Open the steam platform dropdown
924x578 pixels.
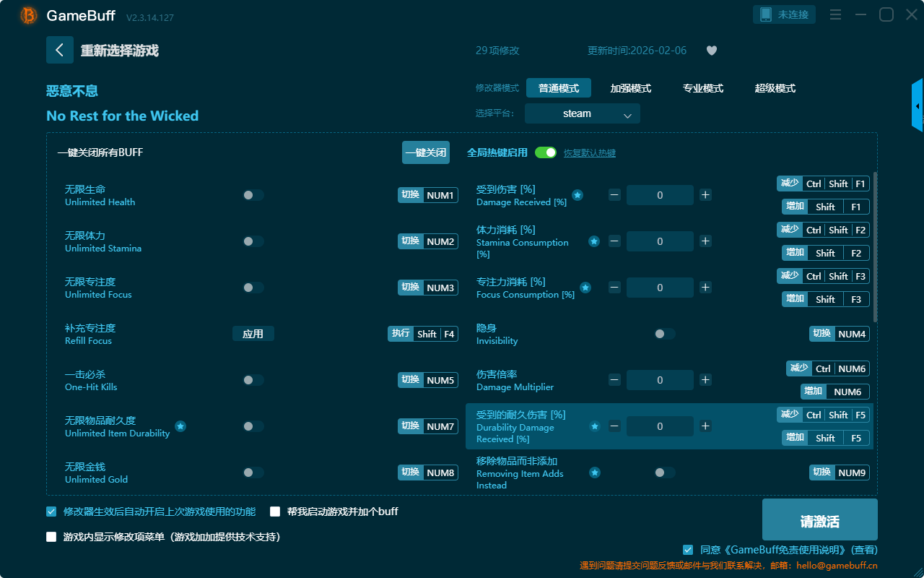point(582,113)
